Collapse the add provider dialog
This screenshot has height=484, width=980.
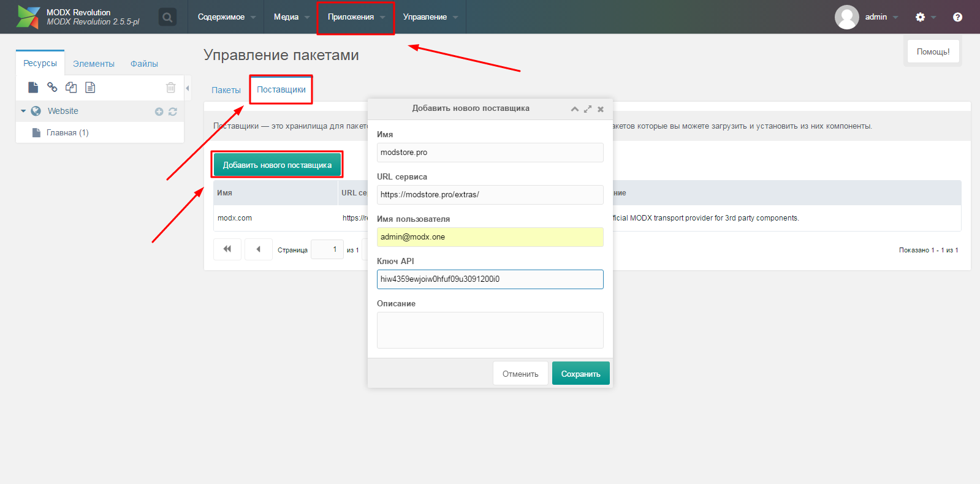575,109
